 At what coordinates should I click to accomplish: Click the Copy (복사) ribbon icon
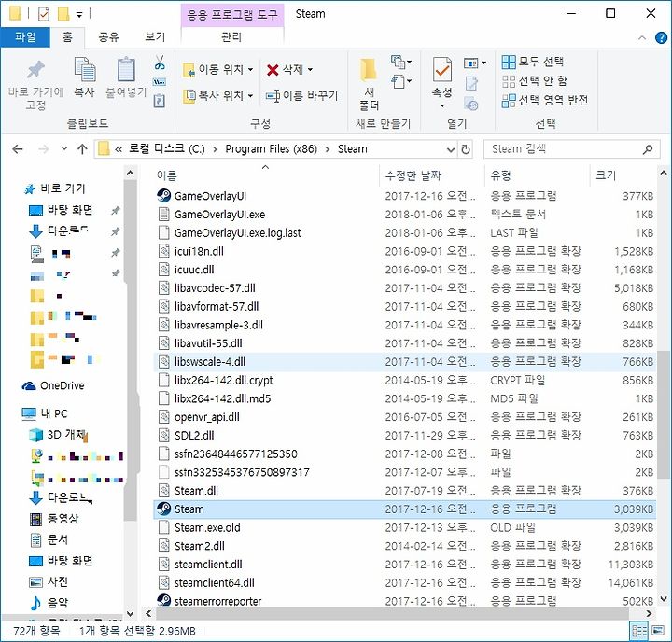click(84, 70)
